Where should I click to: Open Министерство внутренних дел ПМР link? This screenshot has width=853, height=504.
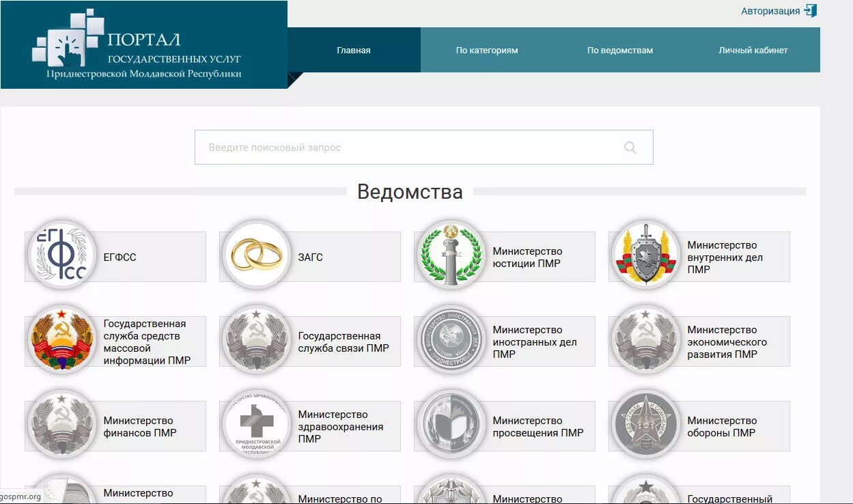[x=725, y=257]
